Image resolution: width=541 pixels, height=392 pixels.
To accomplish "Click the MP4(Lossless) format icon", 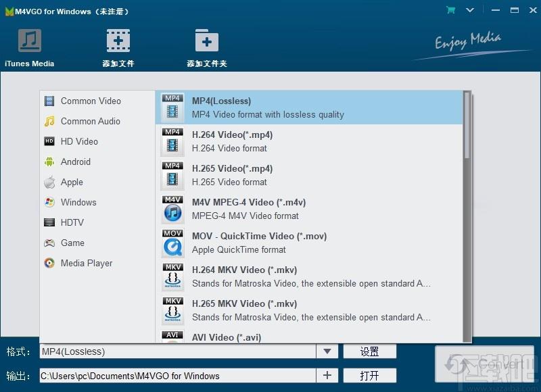I will point(172,107).
